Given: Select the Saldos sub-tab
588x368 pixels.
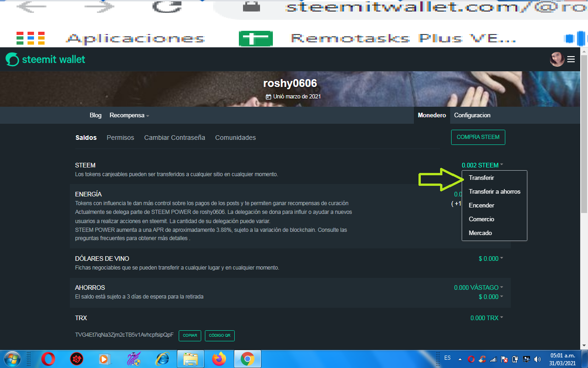Looking at the screenshot, I should pos(86,138).
